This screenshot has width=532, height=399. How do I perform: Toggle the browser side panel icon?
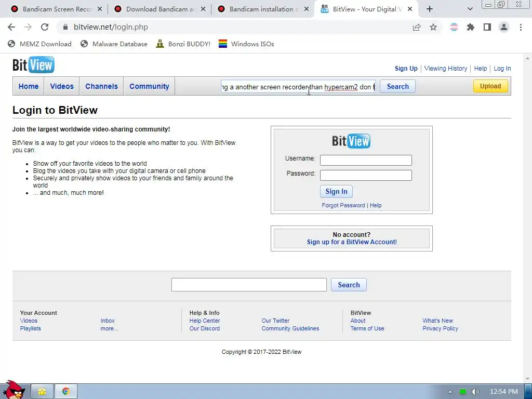487,27
